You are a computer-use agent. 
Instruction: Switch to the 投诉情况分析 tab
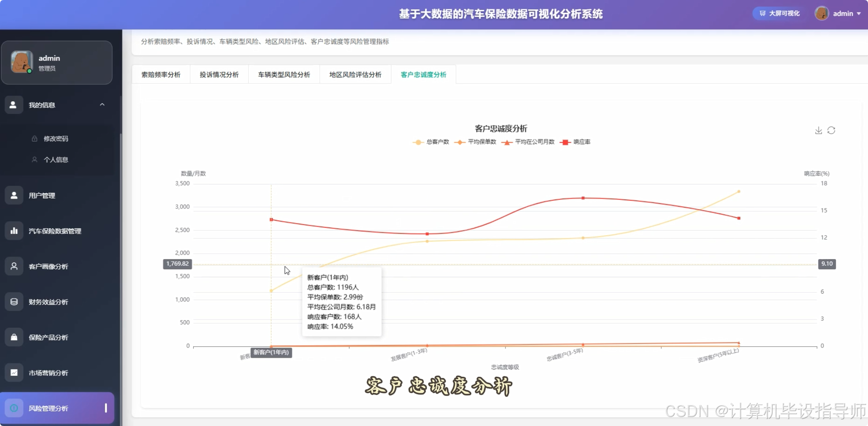219,74
